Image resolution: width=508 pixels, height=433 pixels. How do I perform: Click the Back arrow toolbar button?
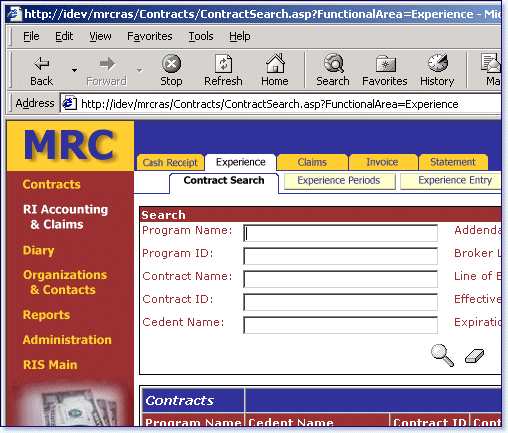tap(42, 70)
